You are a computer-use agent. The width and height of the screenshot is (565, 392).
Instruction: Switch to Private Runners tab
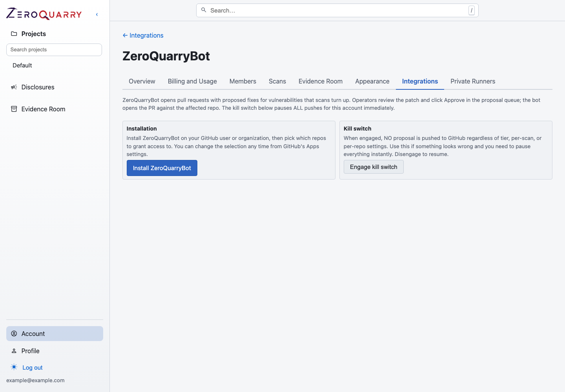click(473, 81)
